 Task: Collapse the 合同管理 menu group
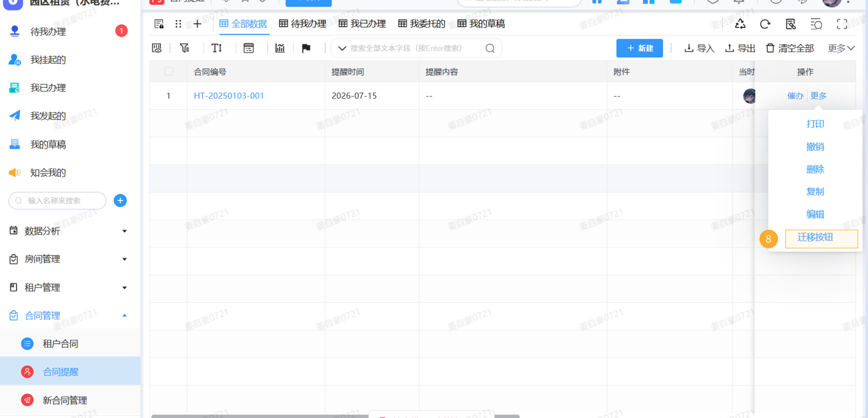70,315
